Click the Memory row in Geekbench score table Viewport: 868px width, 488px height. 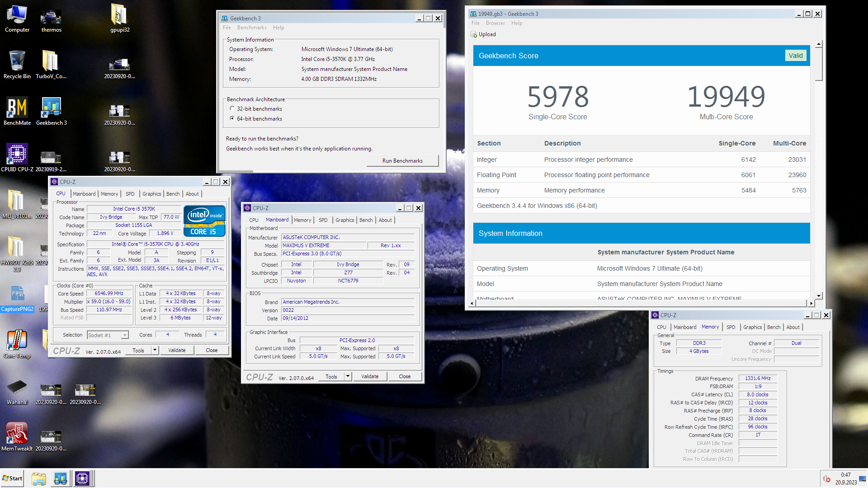point(642,190)
